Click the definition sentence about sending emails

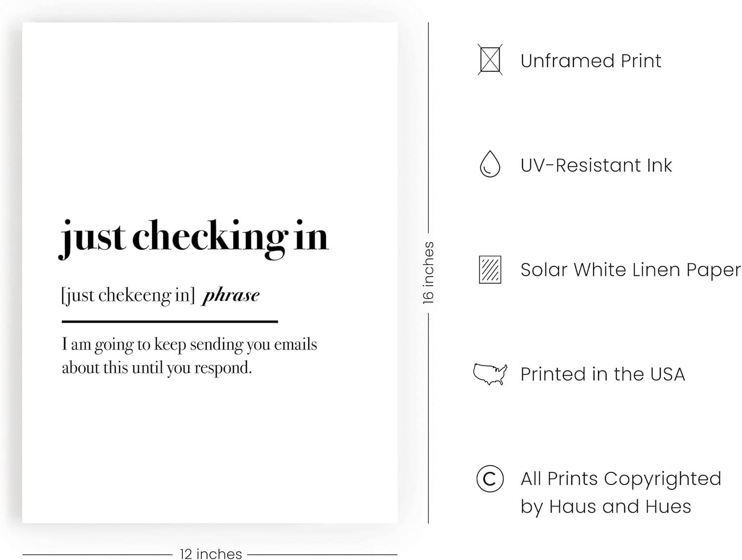(189, 356)
